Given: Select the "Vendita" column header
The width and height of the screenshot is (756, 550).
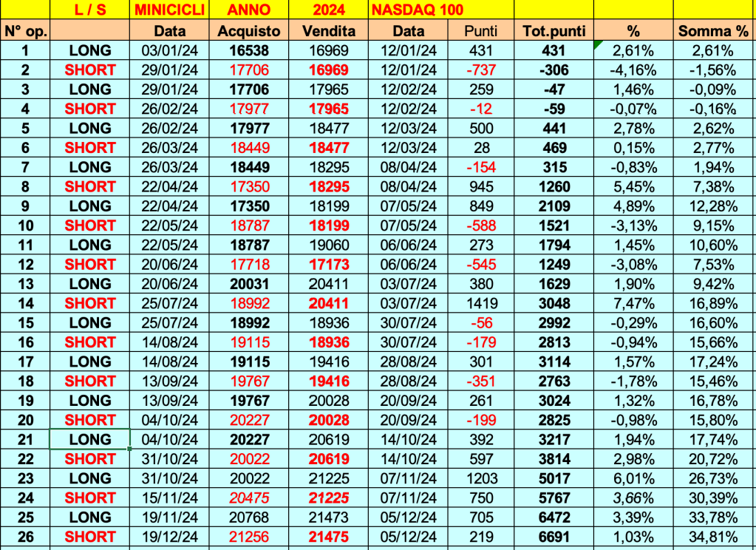Looking at the screenshot, I should (329, 31).
